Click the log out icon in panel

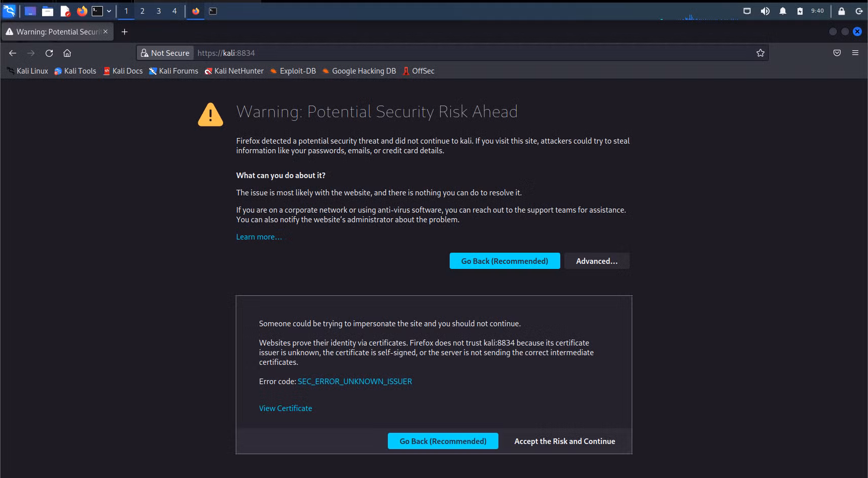coord(859,11)
